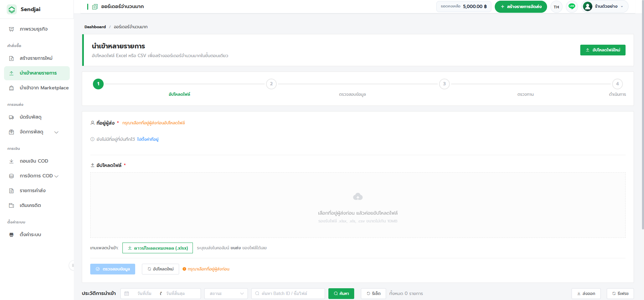Click the เติมเครดิต wallet icon
Screen dimensions: 644x300
click(11, 206)
